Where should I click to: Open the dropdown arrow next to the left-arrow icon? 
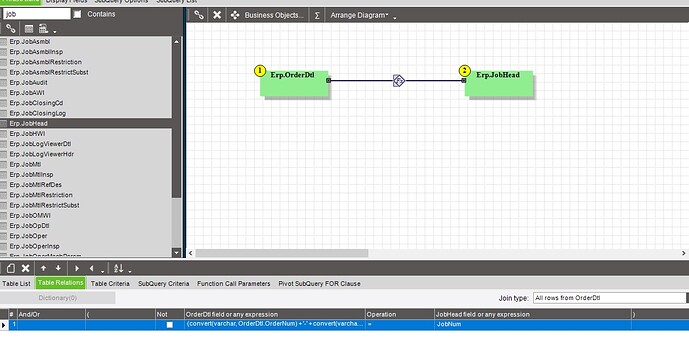click(x=102, y=271)
